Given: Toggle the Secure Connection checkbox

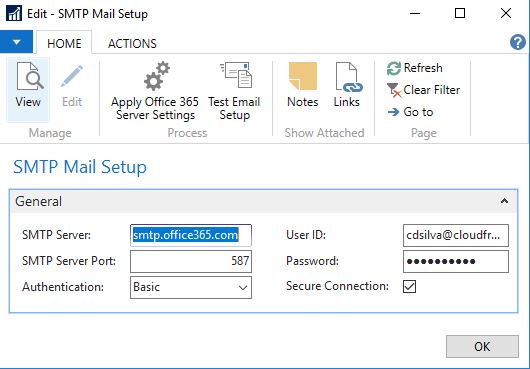Looking at the screenshot, I should [409, 286].
